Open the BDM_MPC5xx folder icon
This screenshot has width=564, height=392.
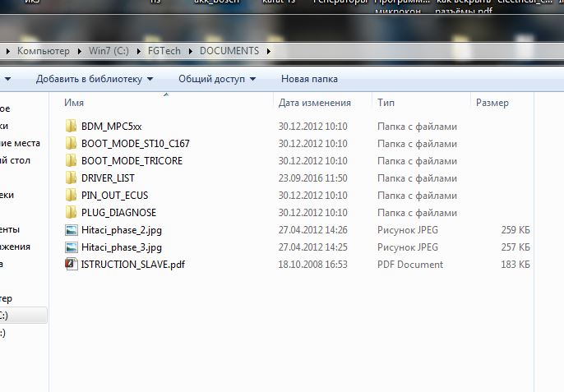coord(72,127)
